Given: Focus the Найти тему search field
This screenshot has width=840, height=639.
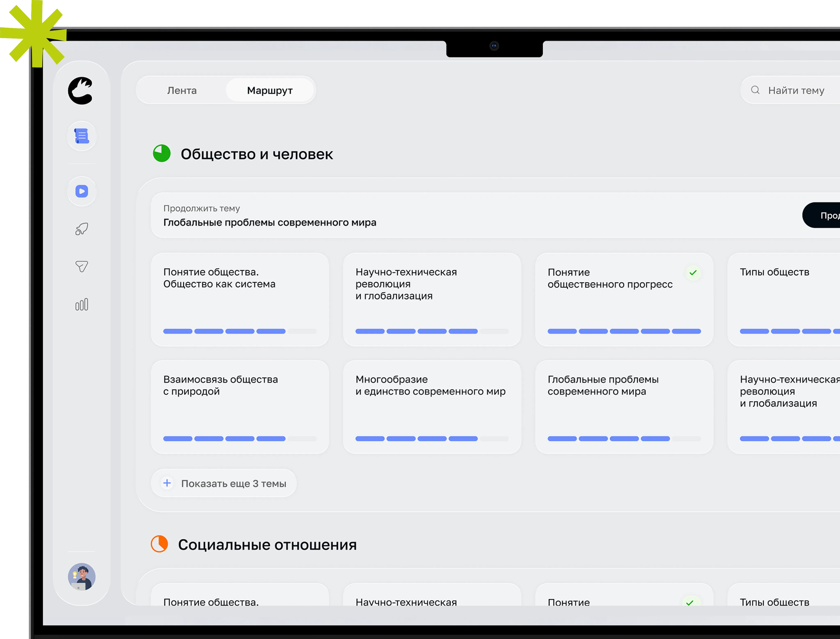Looking at the screenshot, I should 790,90.
